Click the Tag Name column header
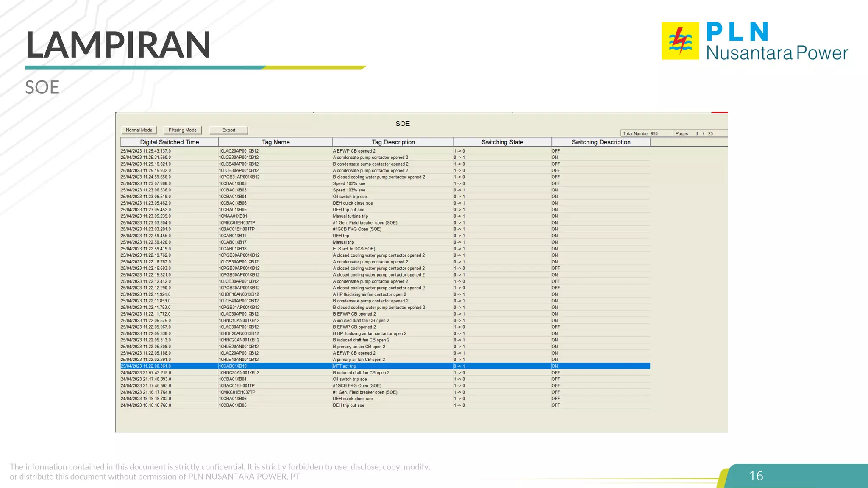Viewport: 868px width, 488px height. click(275, 142)
